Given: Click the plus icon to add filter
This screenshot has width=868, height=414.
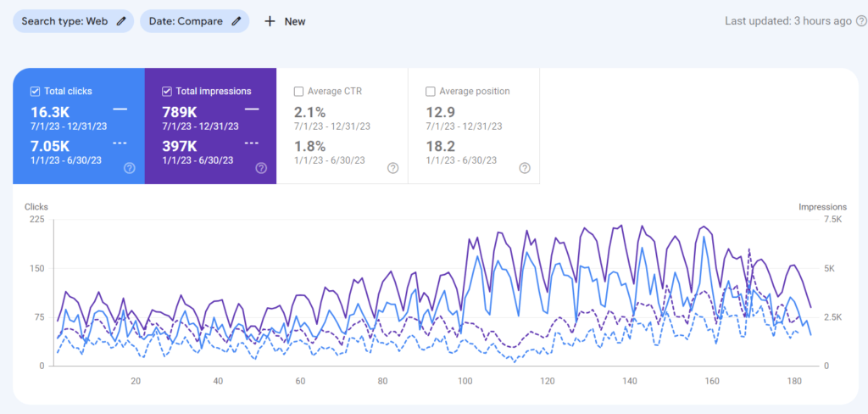Looking at the screenshot, I should [x=270, y=21].
